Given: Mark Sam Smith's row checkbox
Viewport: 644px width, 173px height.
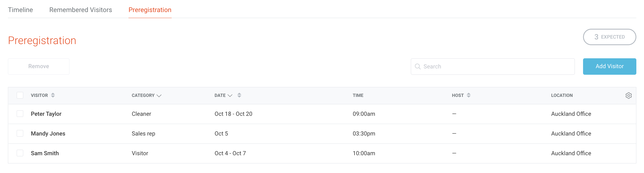Looking at the screenshot, I should [20, 153].
